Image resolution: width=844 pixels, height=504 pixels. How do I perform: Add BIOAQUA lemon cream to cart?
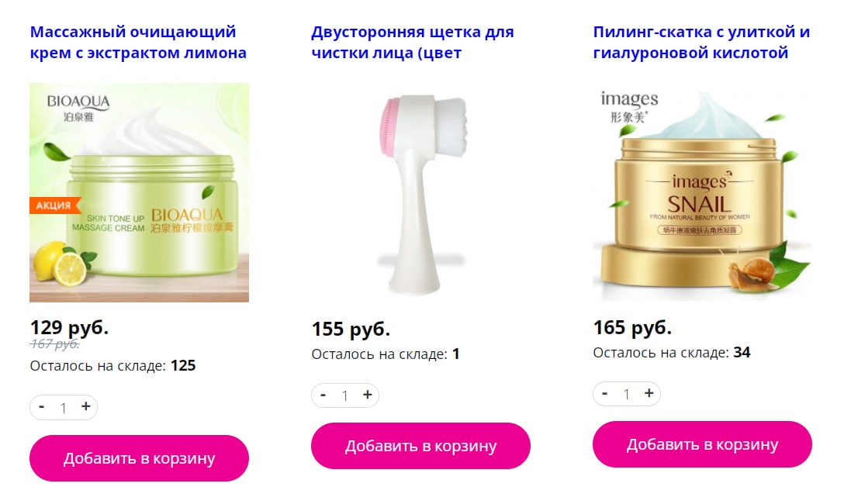(139, 458)
